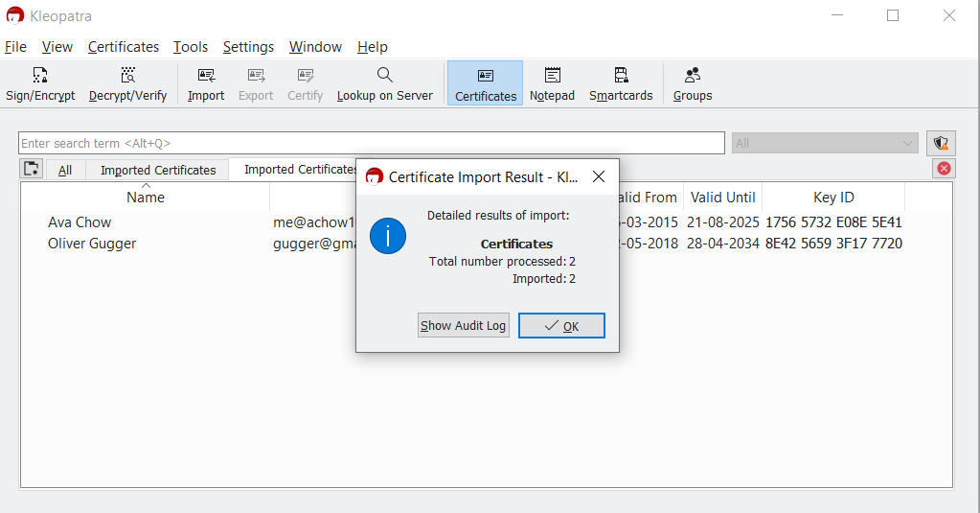
Task: Open the File menu
Action: pos(15,47)
